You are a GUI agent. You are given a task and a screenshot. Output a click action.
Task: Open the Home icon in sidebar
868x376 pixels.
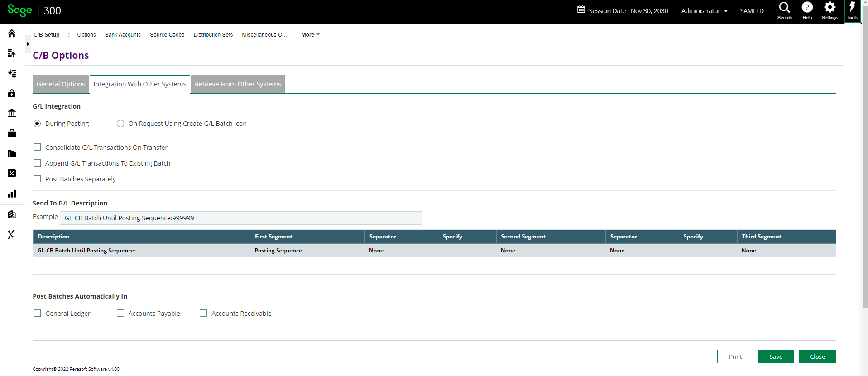click(x=12, y=33)
